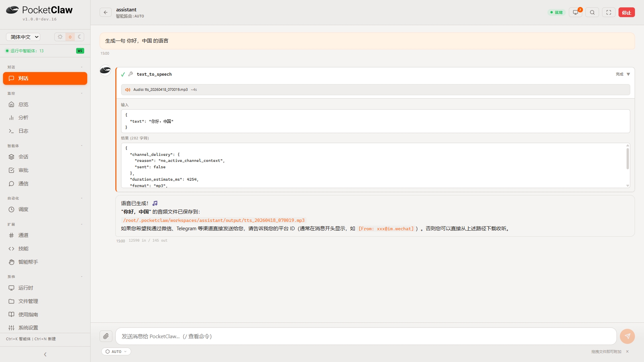Go to 通道 channels page
Image resolution: width=644 pixels, height=362 pixels.
pyautogui.click(x=45, y=235)
